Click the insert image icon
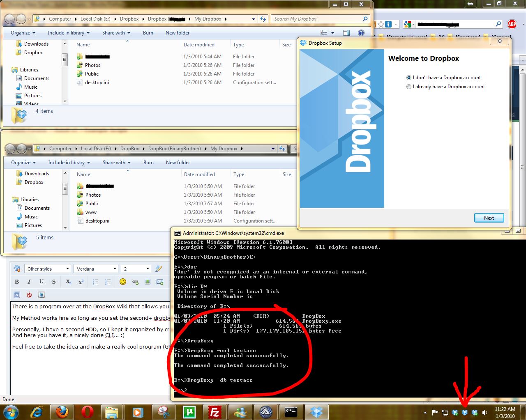 click(148, 282)
